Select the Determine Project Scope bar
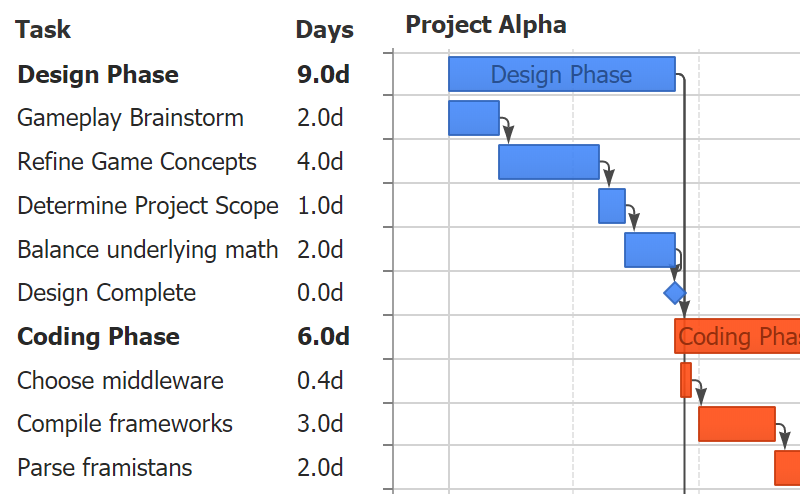The image size is (800, 494). tap(611, 206)
